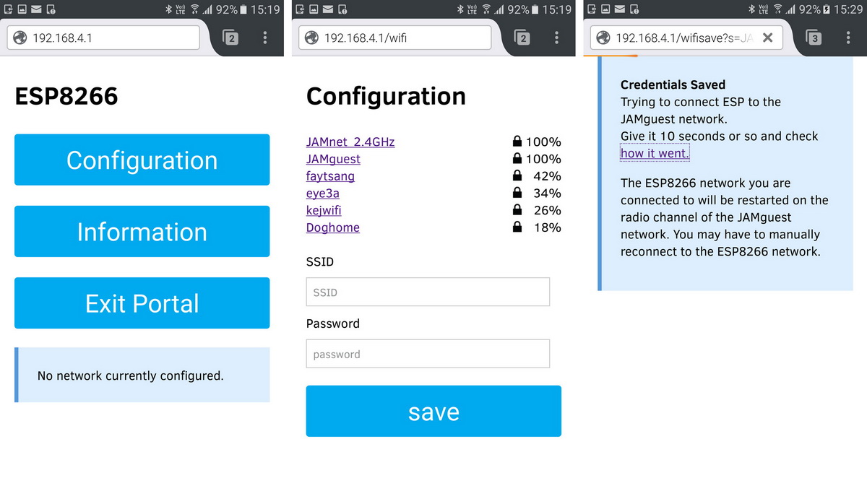This screenshot has height=504, width=867.
Task: Click the globe icon in the wifisave address bar
Action: pos(603,38)
